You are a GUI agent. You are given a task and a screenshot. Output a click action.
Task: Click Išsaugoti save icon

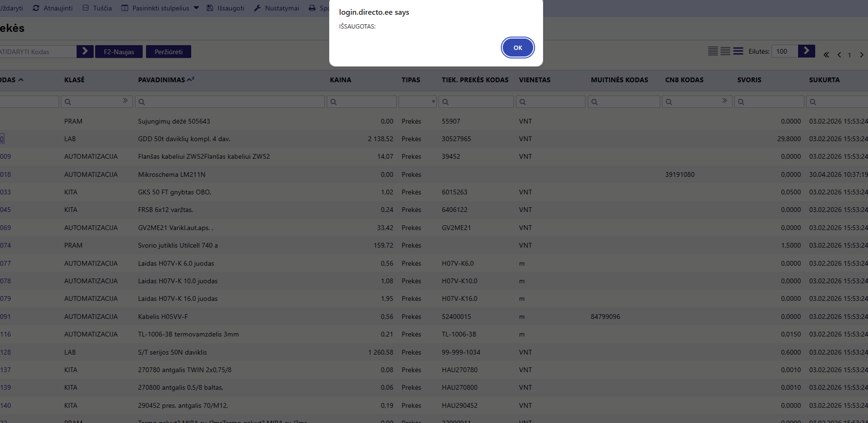tap(210, 8)
